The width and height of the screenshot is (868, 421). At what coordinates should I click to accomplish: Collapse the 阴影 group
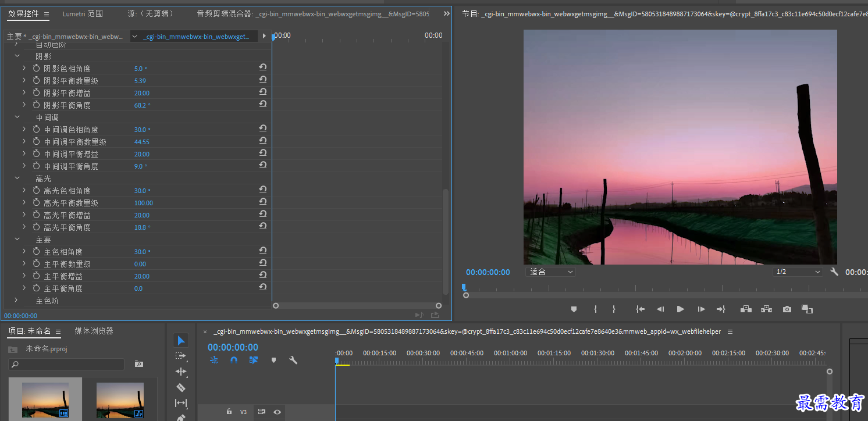coord(17,56)
